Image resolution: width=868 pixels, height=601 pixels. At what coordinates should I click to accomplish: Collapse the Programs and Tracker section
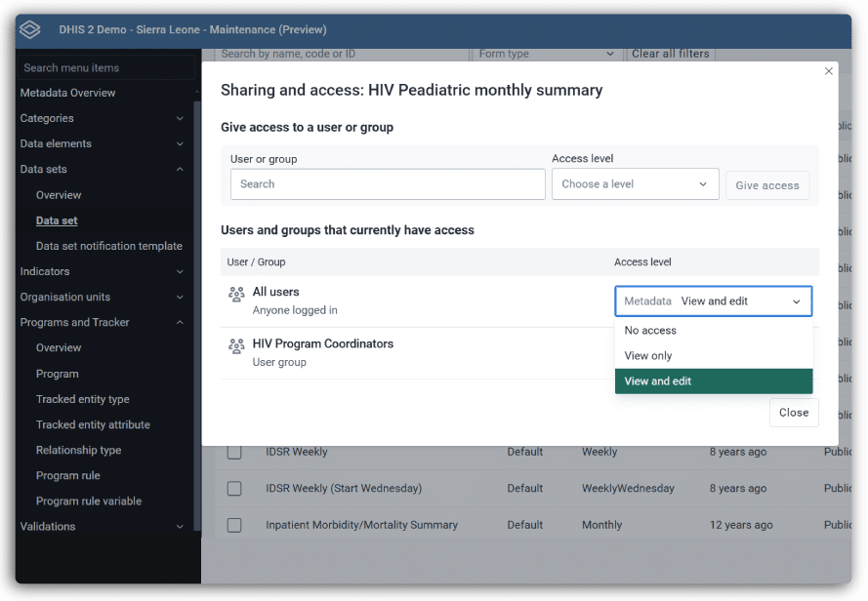coord(180,323)
